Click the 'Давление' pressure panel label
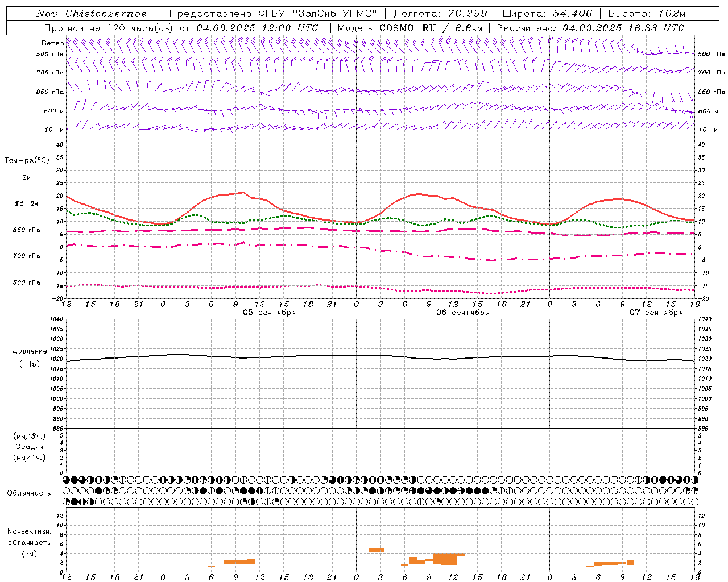Image resolution: width=728 pixels, height=582 pixels. [30, 351]
